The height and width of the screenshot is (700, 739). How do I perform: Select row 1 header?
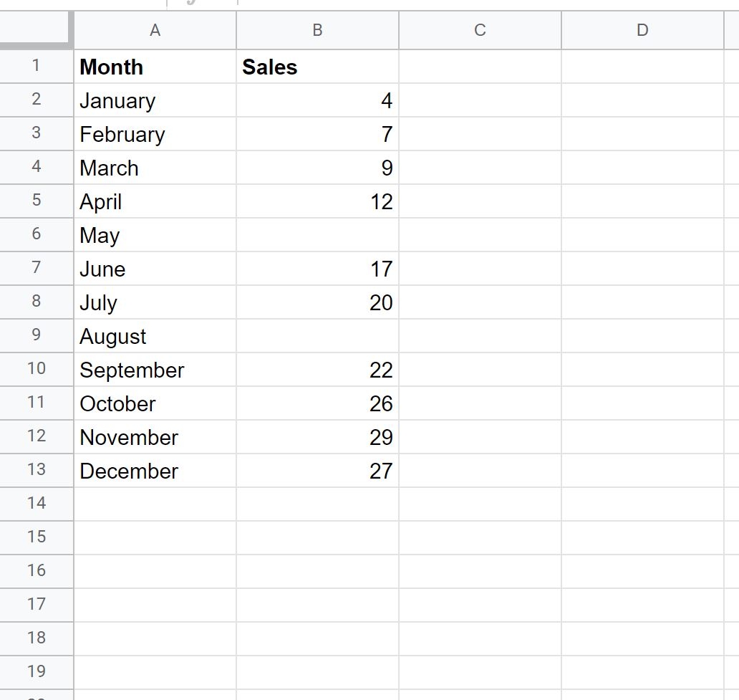pos(36,67)
